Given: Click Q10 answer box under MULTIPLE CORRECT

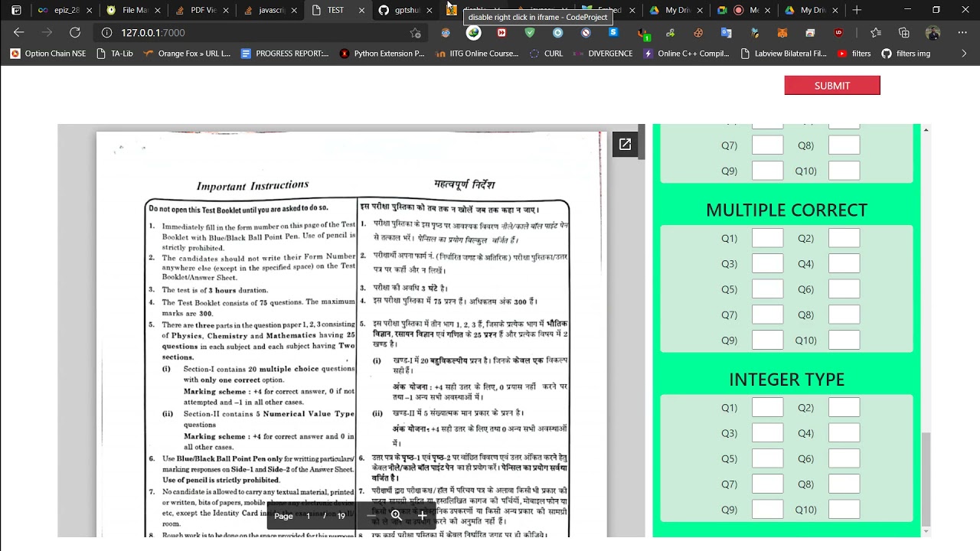Looking at the screenshot, I should tap(844, 340).
